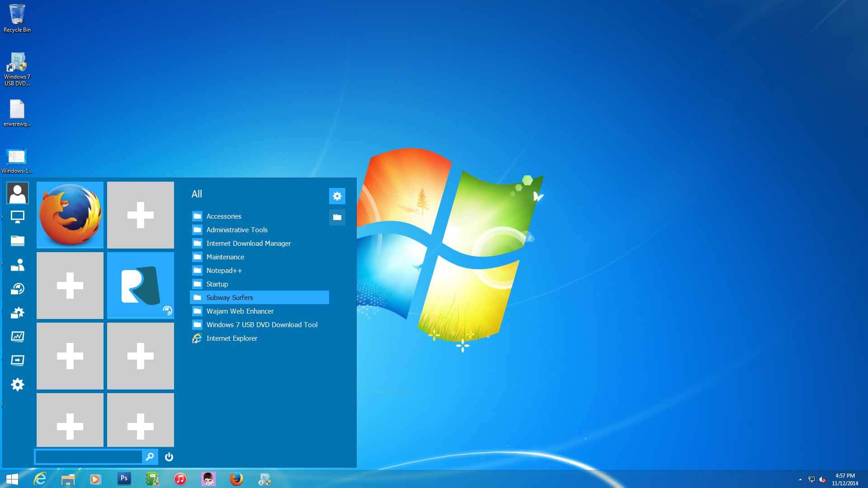Open iTunes from the taskbar
The height and width of the screenshot is (488, 868).
(x=180, y=479)
